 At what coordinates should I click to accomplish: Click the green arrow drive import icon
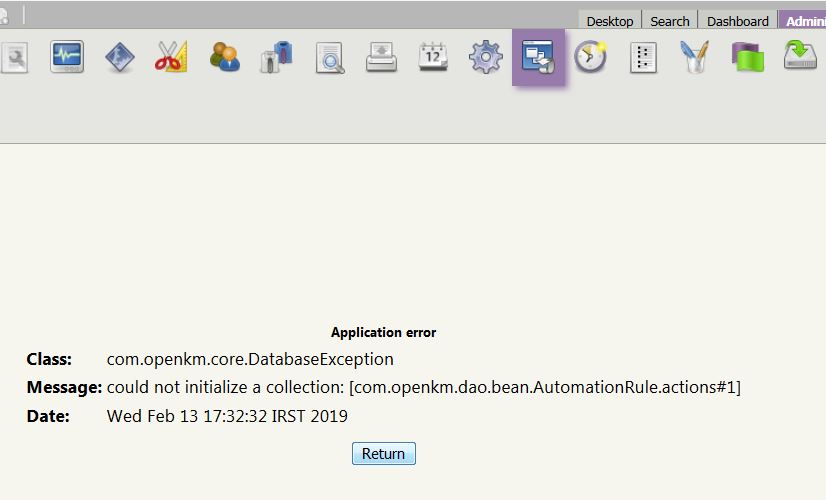[x=800, y=57]
